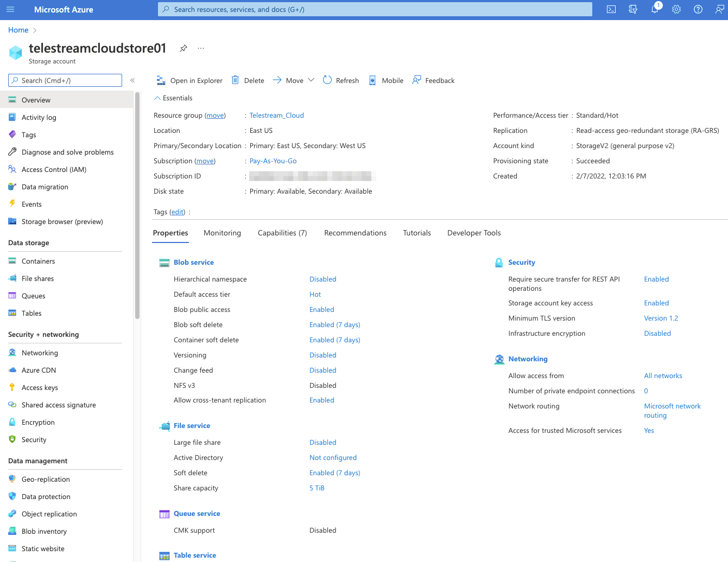The height and width of the screenshot is (562, 728).
Task: Open Object replication in the sidebar
Action: (66, 514)
